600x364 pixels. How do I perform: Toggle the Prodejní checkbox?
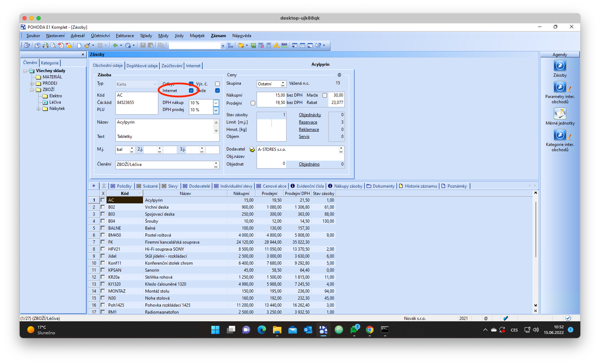coord(253,103)
